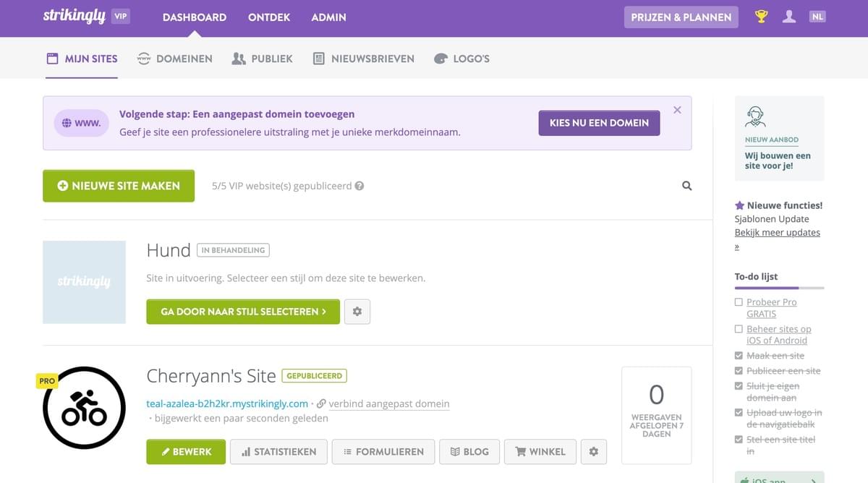Open the NL language selector
The image size is (868, 483).
point(817,14)
